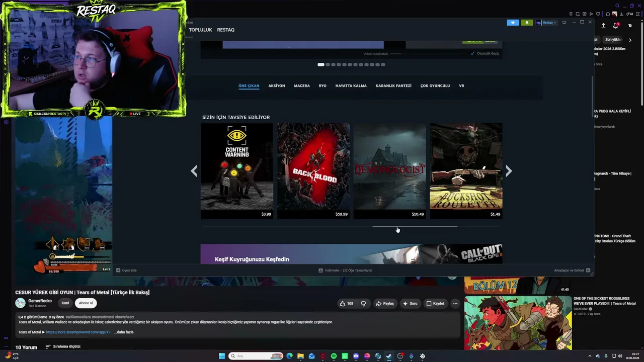
Task: Open the video more-actions three-dot menu
Action: (455, 304)
